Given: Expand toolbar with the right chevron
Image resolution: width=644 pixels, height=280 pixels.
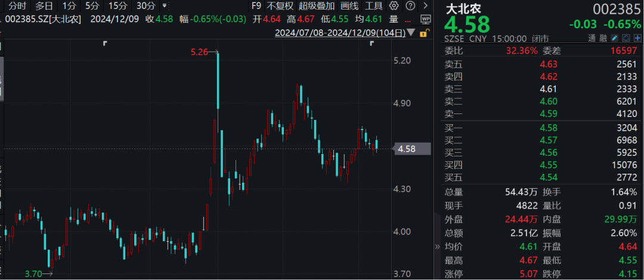Looking at the screenshot, I should [425, 6].
